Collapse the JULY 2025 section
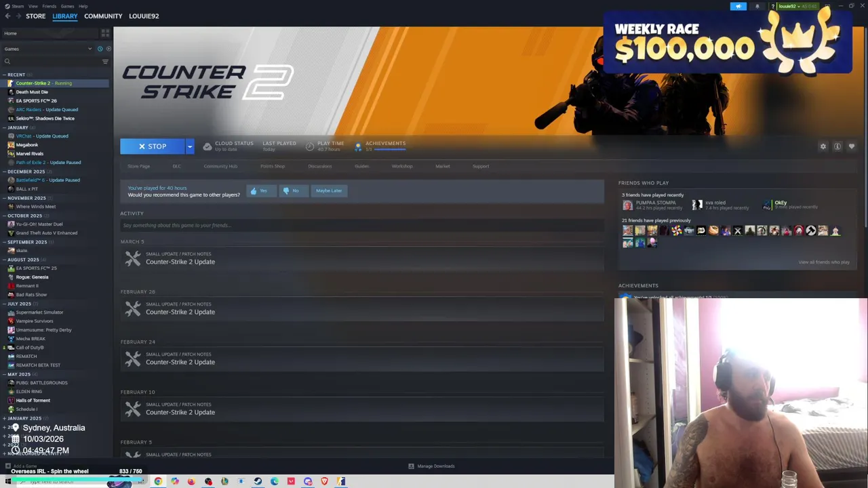Screen dimensions: 868x488 [x=4, y=304]
